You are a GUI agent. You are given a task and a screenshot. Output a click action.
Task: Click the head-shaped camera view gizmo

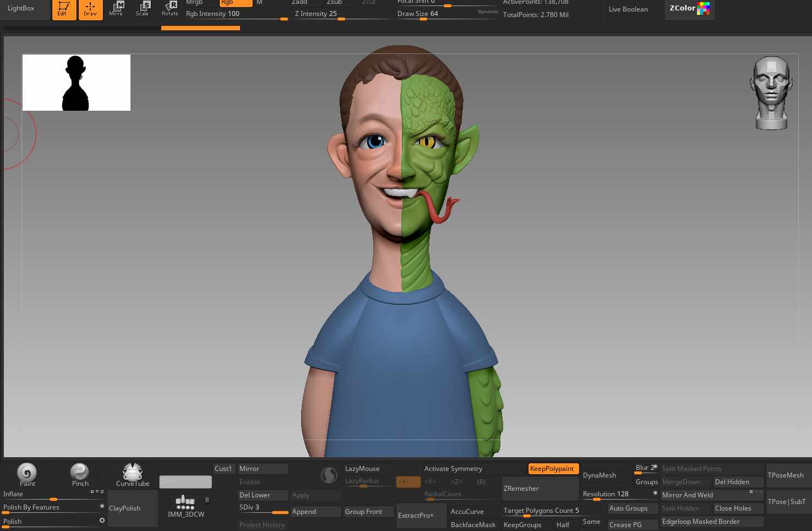[x=771, y=93]
